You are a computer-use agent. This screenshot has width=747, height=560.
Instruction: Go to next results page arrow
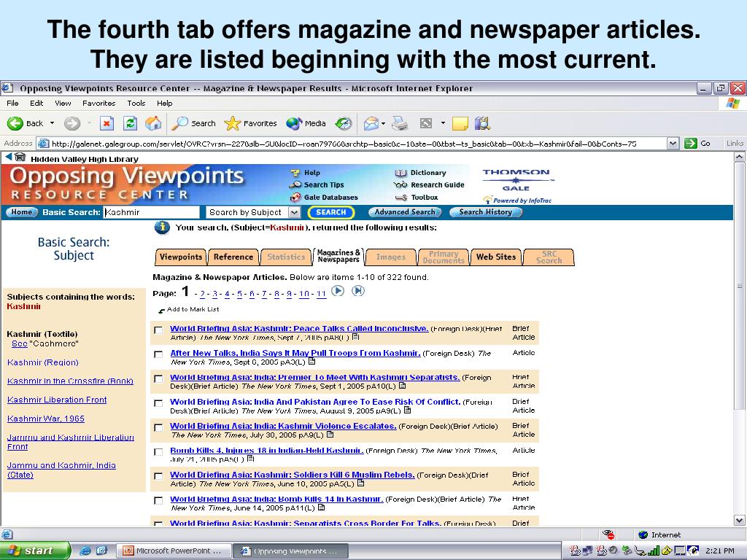[x=338, y=291]
